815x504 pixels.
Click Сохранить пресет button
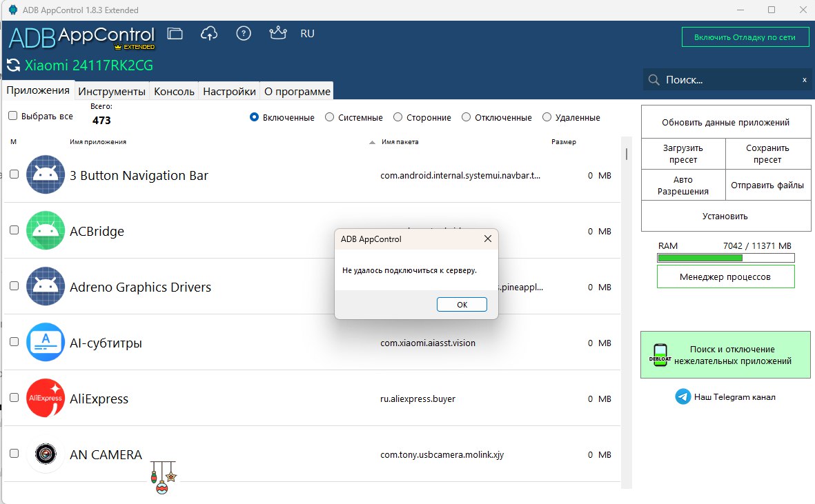tap(767, 154)
